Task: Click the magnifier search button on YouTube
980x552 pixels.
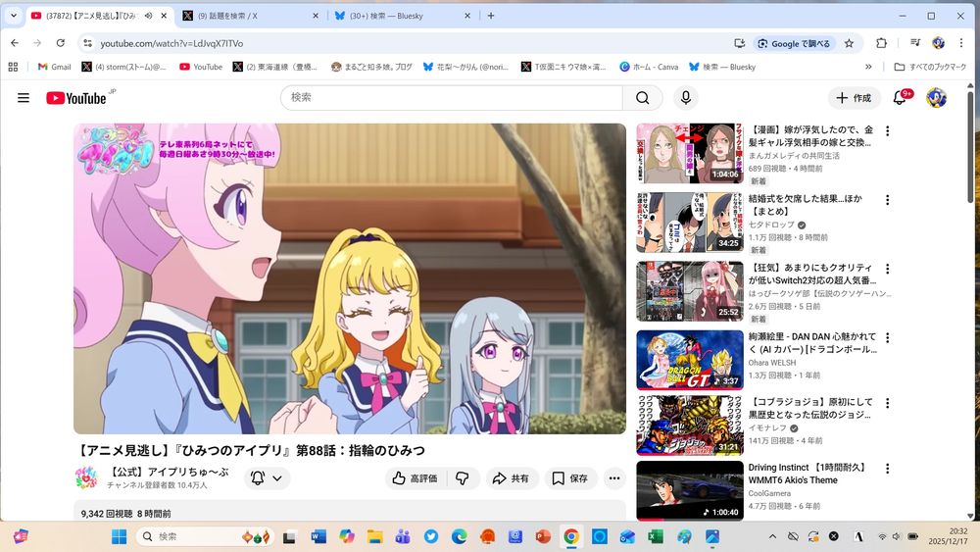Action: pyautogui.click(x=642, y=97)
